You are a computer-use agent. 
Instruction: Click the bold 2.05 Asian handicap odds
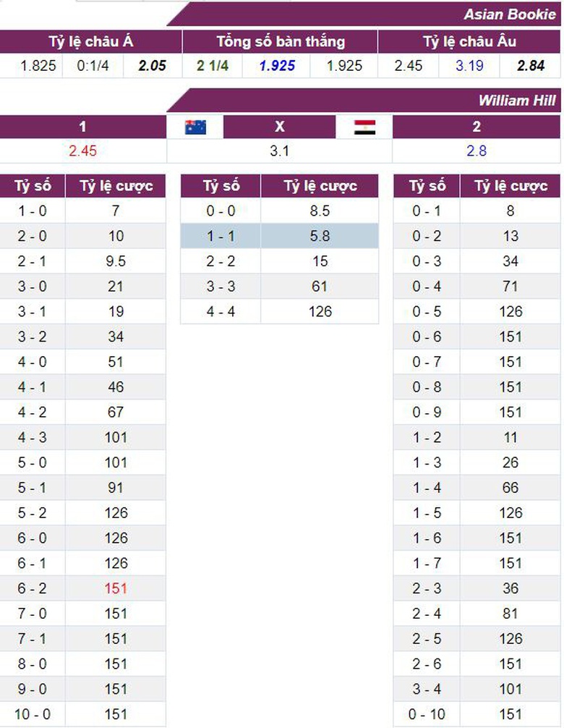(x=152, y=66)
